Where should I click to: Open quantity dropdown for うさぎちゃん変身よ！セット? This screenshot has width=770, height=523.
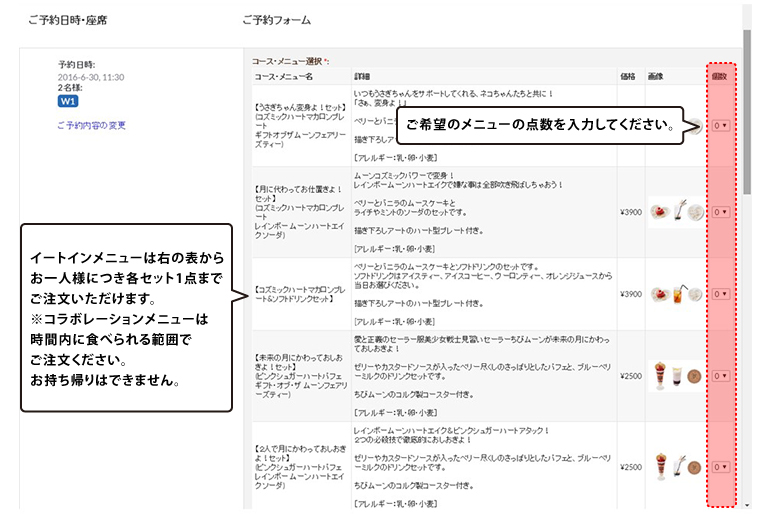click(x=721, y=126)
